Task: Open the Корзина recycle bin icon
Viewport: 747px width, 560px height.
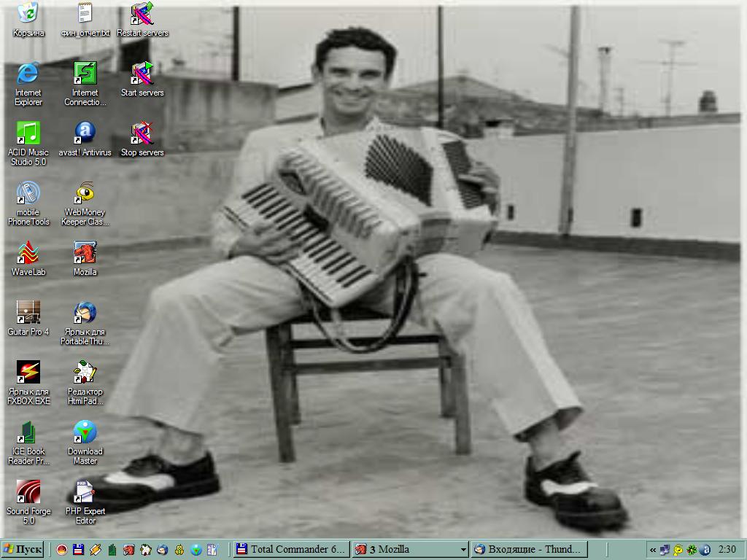Action: (x=28, y=14)
